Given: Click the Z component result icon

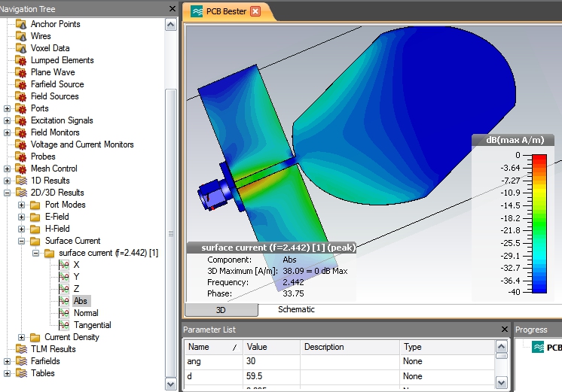Looking at the screenshot, I should coord(64,289).
